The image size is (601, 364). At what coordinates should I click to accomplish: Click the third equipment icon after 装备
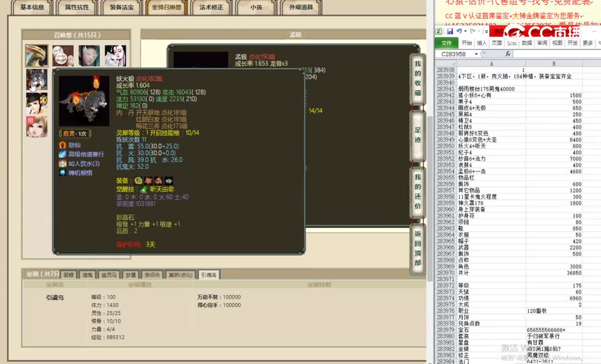coord(158,180)
